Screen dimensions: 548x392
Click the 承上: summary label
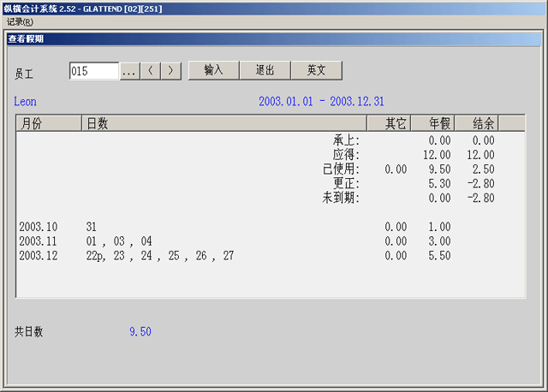tap(346, 140)
